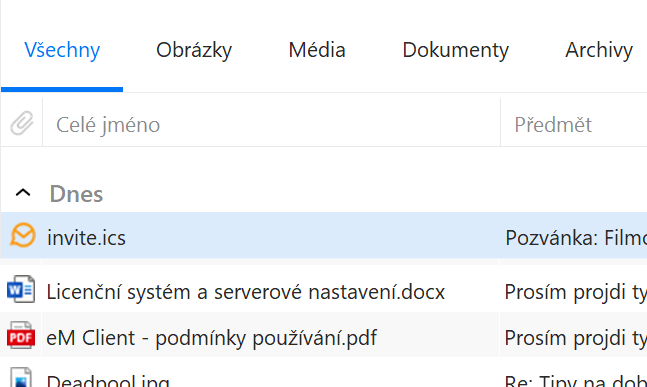Click the Word icon of the docx file
The image size is (647, 387).
tap(21, 289)
